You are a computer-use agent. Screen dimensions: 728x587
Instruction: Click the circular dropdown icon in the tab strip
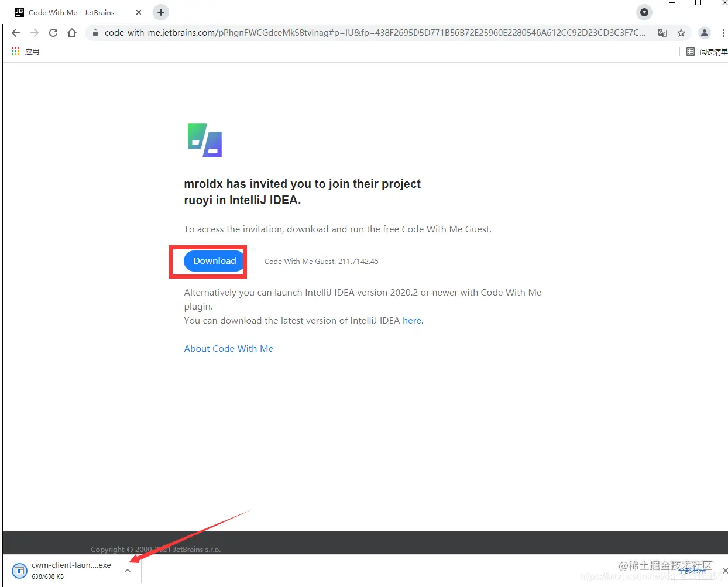tap(644, 12)
